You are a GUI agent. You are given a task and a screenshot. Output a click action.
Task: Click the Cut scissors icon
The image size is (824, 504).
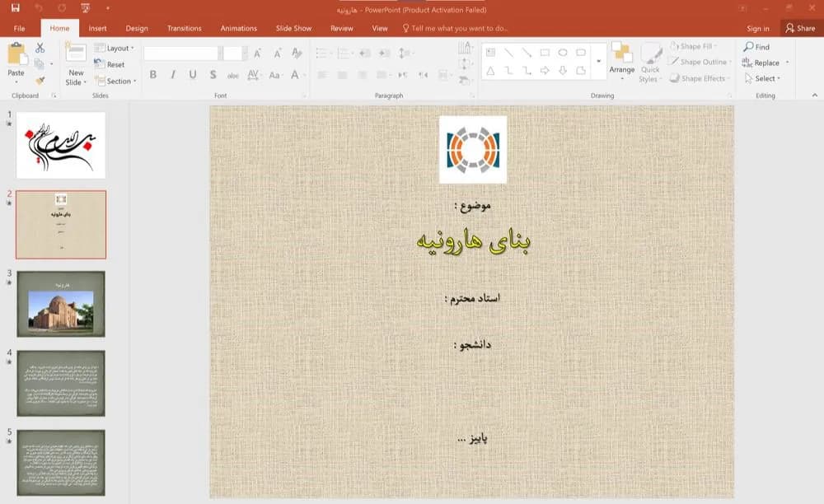click(40, 48)
